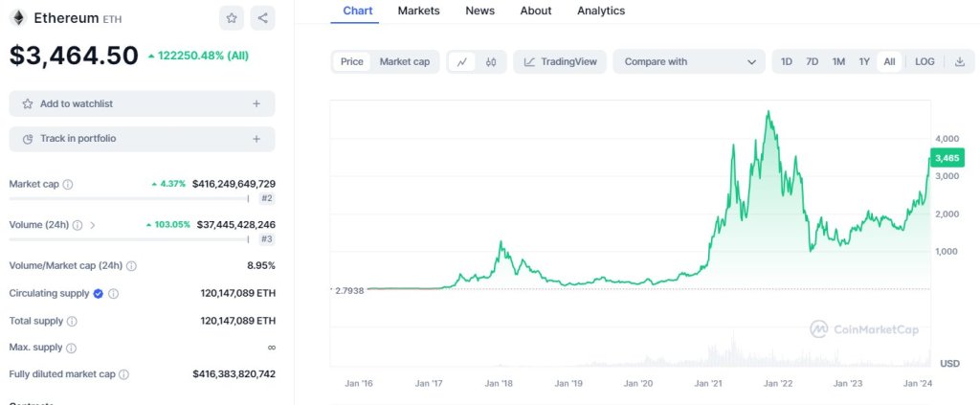Select the candlestick chart view icon

(490, 61)
